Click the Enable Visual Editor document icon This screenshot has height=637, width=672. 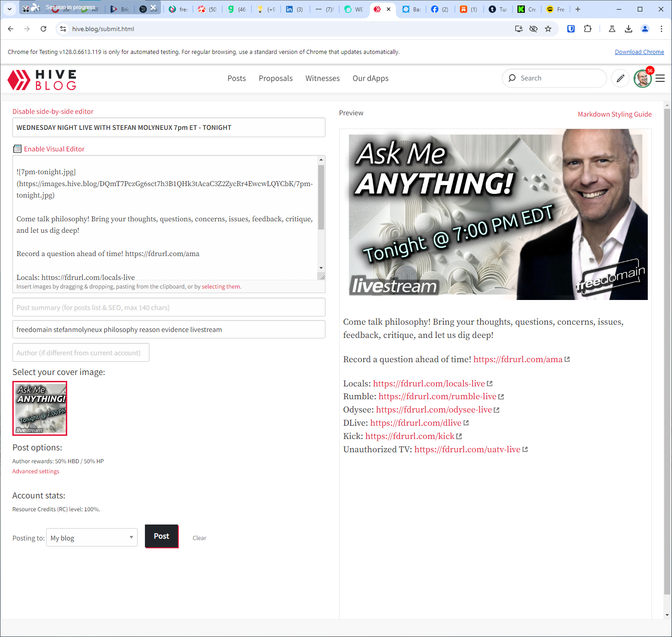(17, 149)
